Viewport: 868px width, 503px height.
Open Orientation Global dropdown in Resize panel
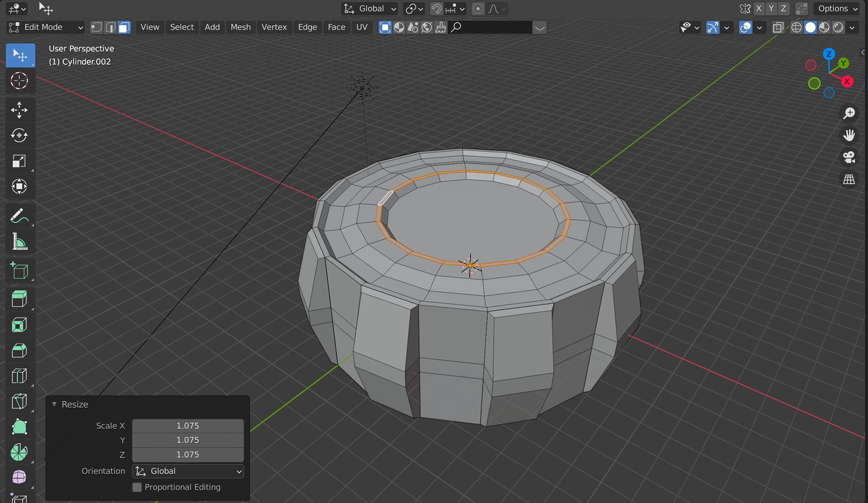click(x=188, y=471)
